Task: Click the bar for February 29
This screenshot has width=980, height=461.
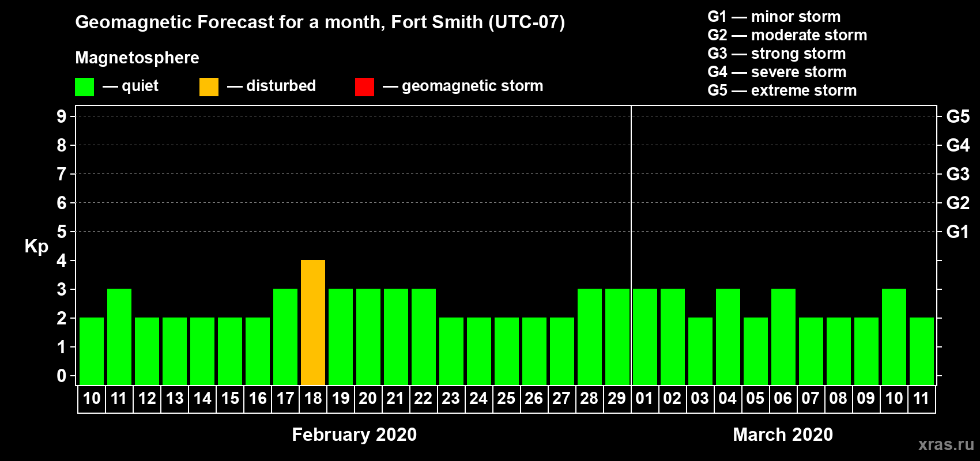Action: pyautogui.click(x=617, y=337)
